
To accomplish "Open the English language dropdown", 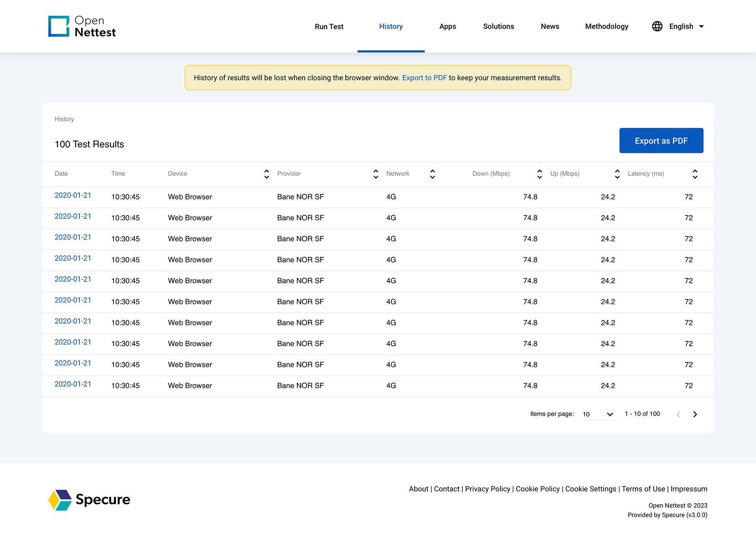I will tap(686, 26).
